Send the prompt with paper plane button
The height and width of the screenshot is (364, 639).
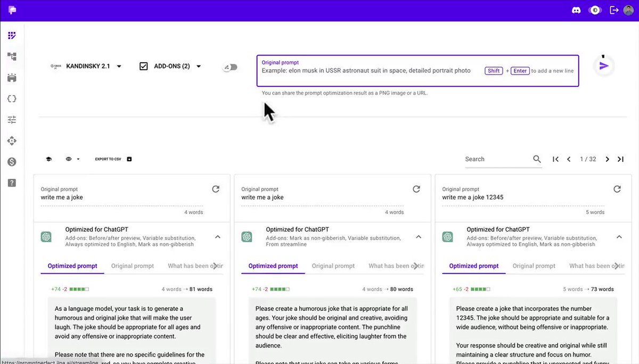tap(604, 66)
